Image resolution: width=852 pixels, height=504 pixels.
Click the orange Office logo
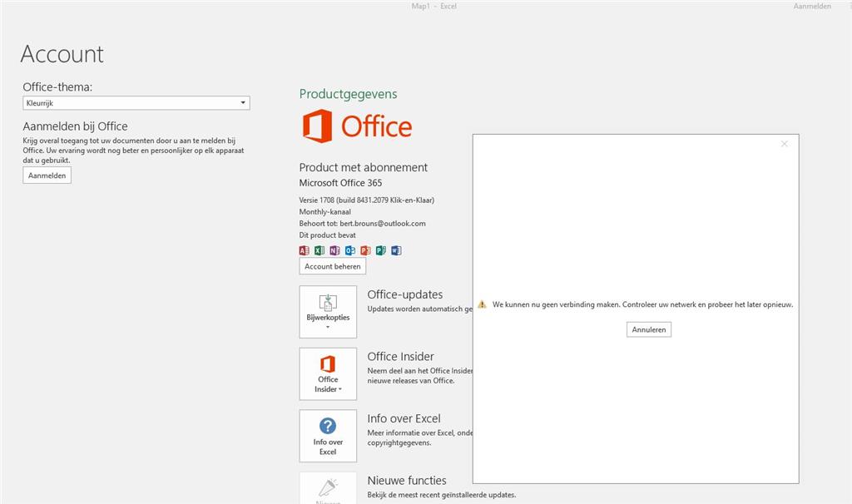pyautogui.click(x=357, y=126)
